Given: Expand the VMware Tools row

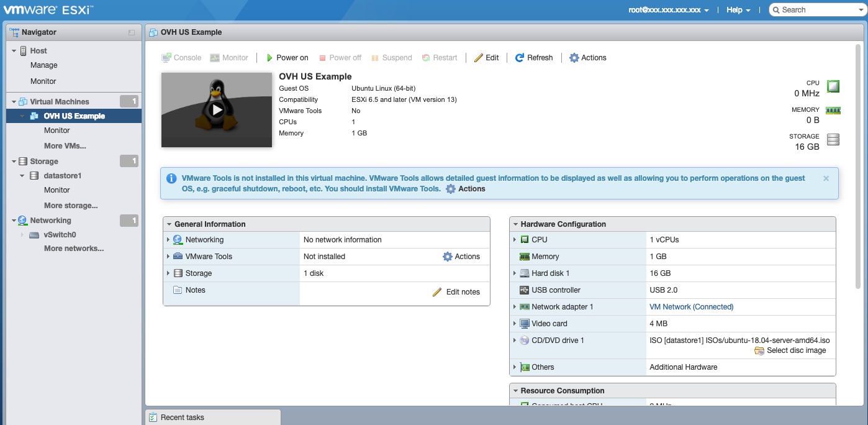Looking at the screenshot, I should click(x=168, y=257).
